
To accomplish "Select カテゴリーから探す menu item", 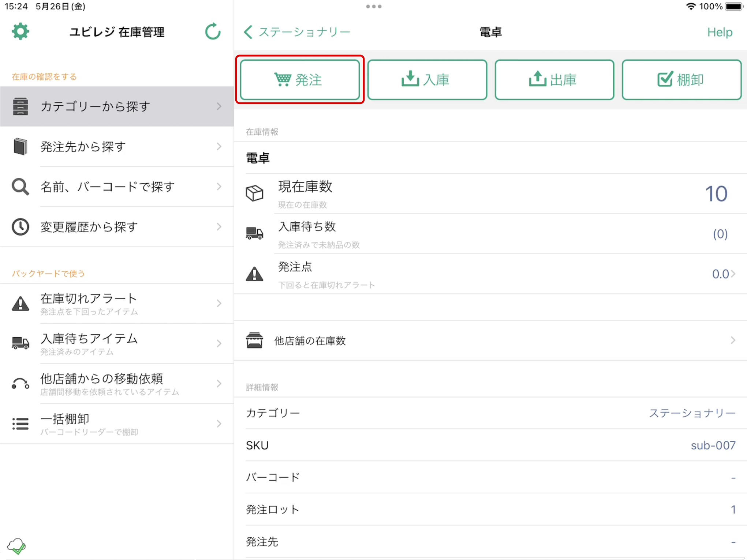I will coord(117,106).
